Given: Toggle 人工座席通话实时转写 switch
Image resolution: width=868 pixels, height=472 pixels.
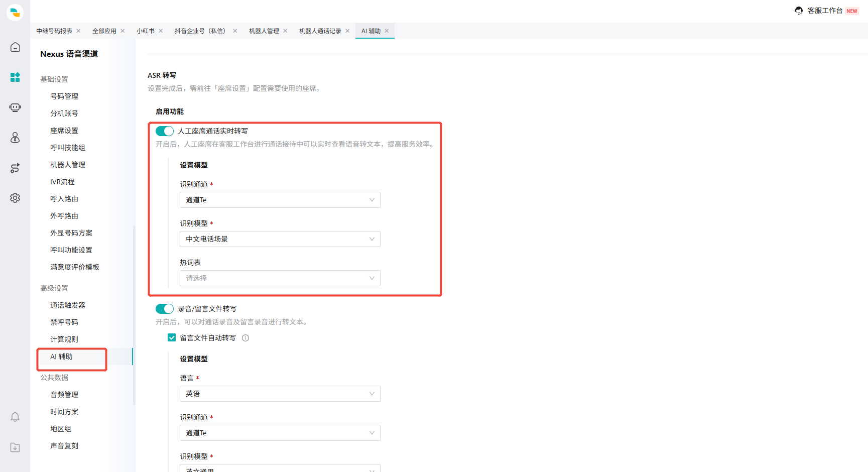Looking at the screenshot, I should click(165, 131).
